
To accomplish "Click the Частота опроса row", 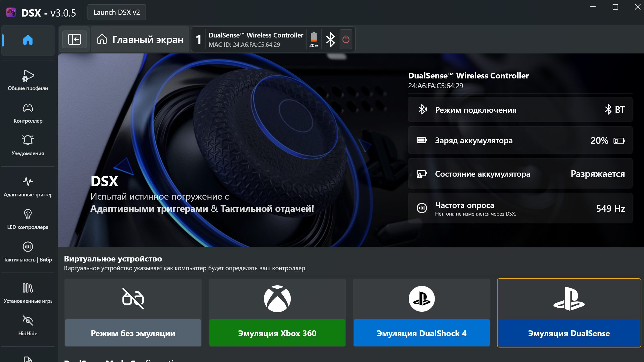I will click(520, 208).
